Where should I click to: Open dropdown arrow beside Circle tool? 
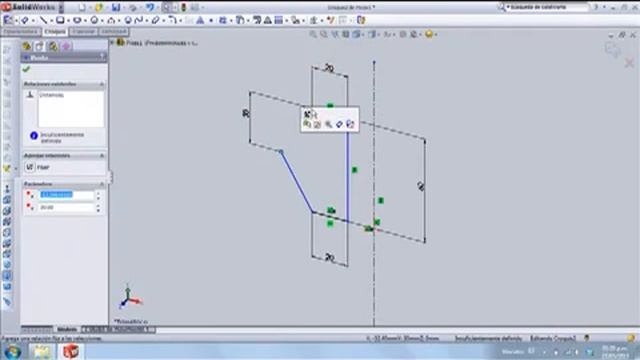coord(102,20)
